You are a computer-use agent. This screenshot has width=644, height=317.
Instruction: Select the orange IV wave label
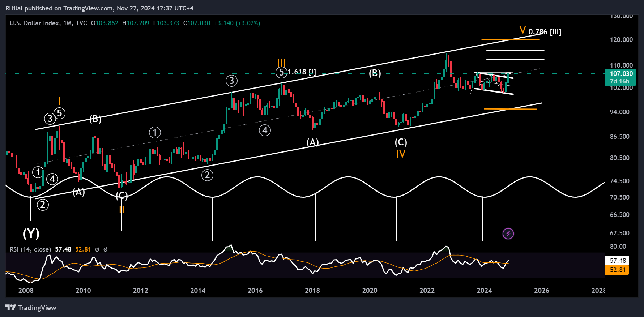point(401,154)
